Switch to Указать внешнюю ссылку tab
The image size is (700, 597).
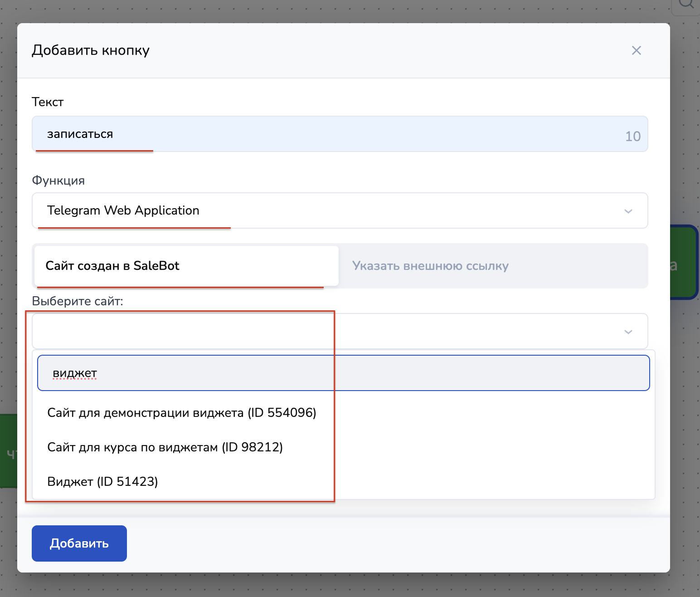coord(493,266)
